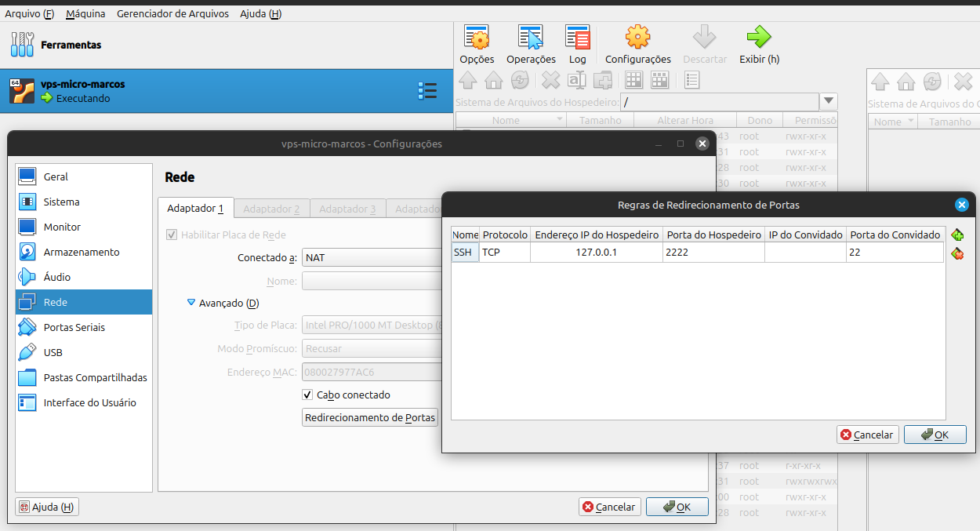Click the remove port forwarding rule icon
980x531 pixels.
pos(956,254)
